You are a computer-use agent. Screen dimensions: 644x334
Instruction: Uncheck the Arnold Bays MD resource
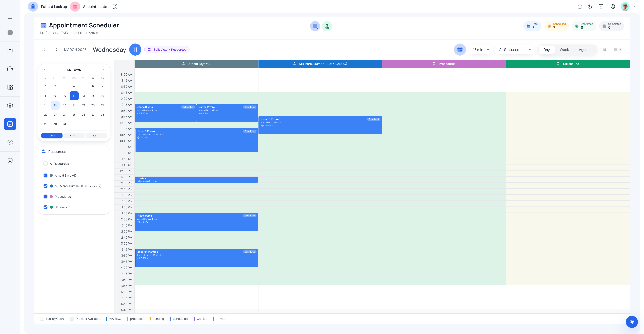pos(46,175)
